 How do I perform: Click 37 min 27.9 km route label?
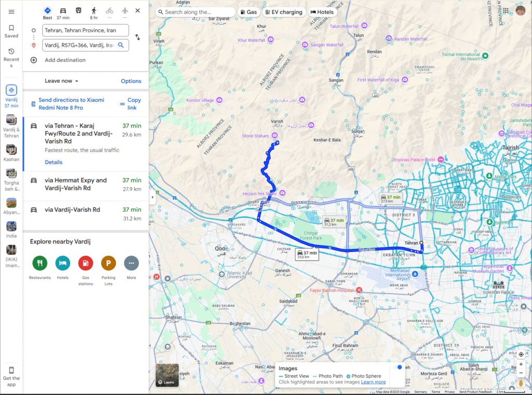(x=391, y=199)
